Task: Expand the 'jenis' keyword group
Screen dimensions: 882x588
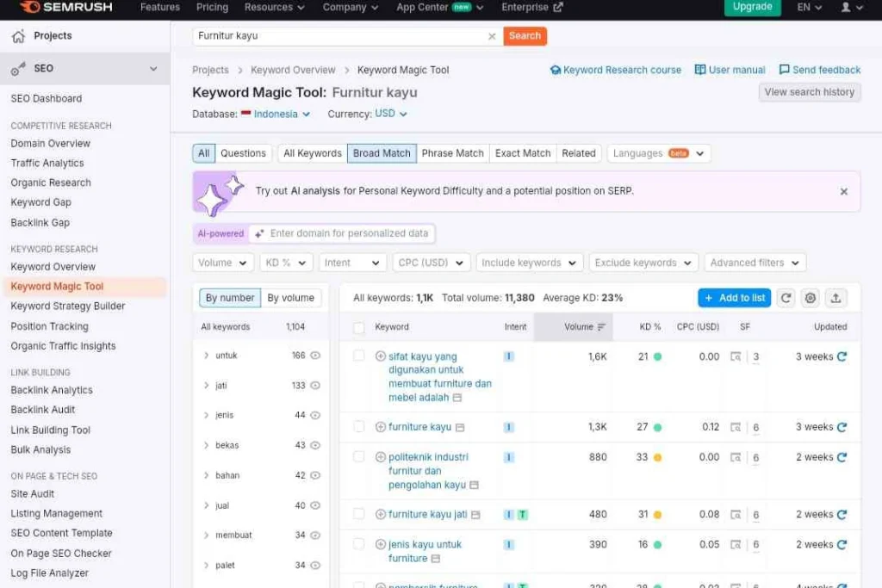Action: coord(207,415)
